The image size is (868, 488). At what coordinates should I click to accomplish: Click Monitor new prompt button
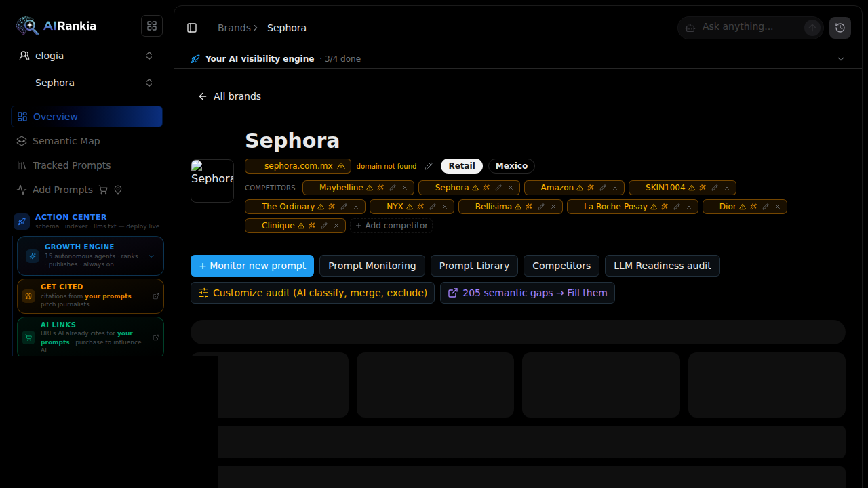pos(252,266)
